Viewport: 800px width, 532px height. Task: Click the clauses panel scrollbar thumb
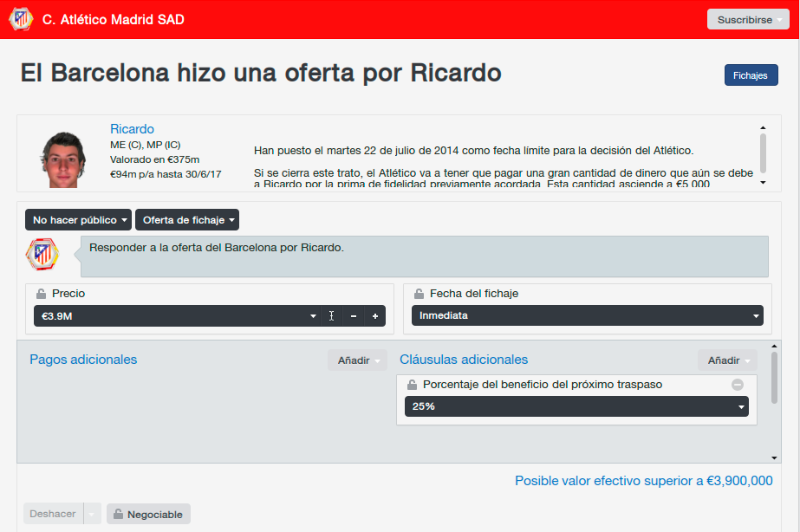[774, 378]
